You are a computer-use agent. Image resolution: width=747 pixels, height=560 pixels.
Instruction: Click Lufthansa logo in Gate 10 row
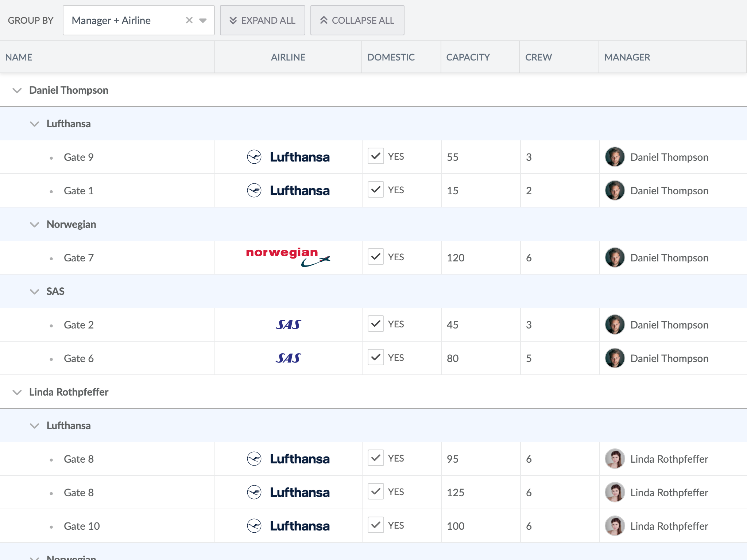click(x=288, y=526)
